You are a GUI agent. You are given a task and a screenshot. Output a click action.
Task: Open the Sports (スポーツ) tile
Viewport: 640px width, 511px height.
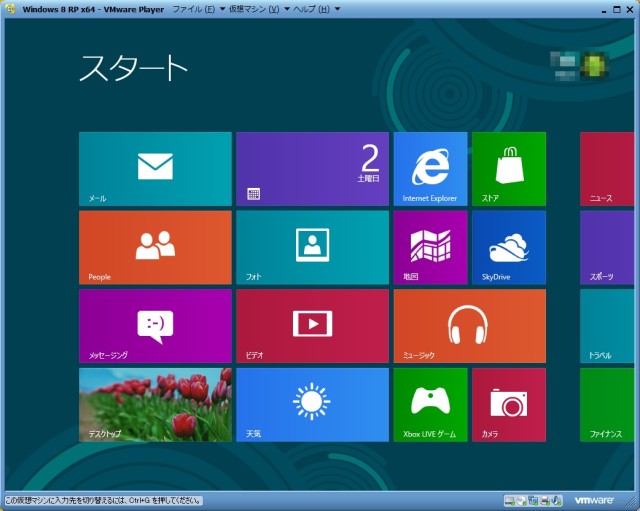coord(607,247)
